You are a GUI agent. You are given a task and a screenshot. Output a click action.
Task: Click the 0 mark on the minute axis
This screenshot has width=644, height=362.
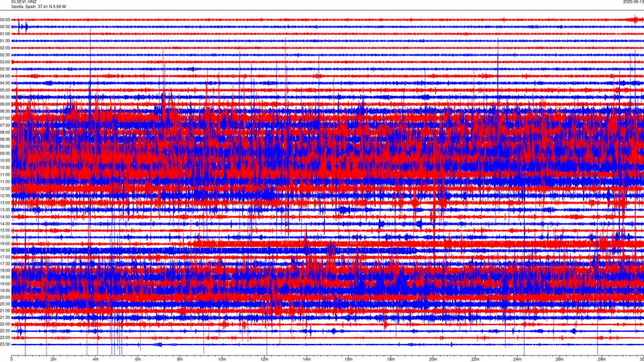[11, 359]
